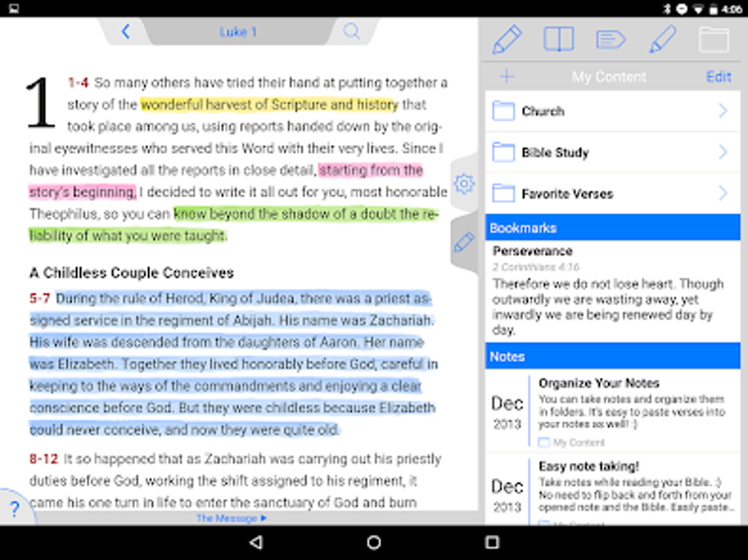The height and width of the screenshot is (560, 748).
Task: Open the pencil side tab
Action: click(x=464, y=243)
